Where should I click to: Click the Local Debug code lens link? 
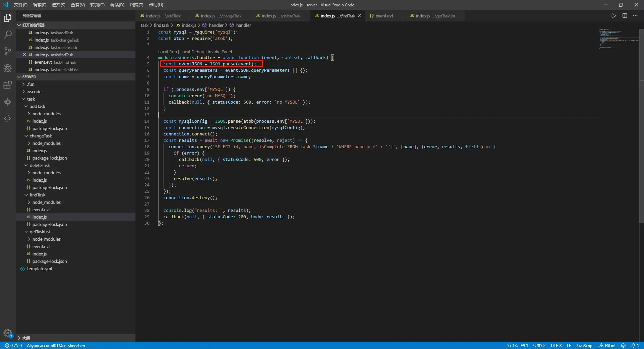[x=192, y=52]
